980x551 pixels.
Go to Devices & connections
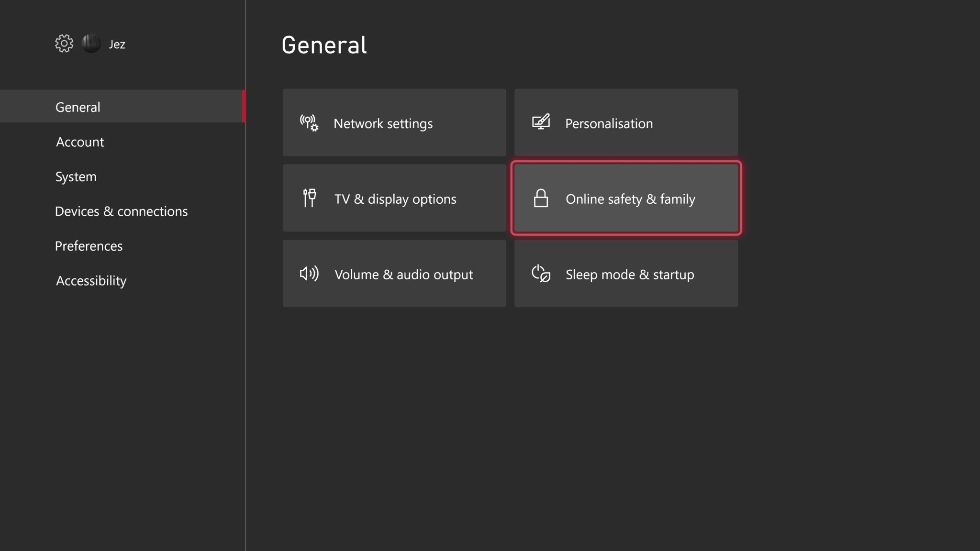121,211
